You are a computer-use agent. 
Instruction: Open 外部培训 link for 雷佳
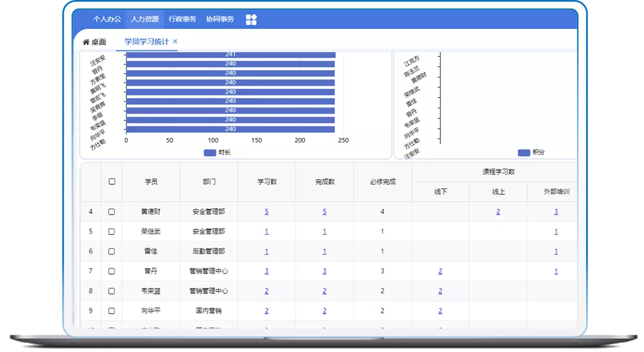[556, 251]
